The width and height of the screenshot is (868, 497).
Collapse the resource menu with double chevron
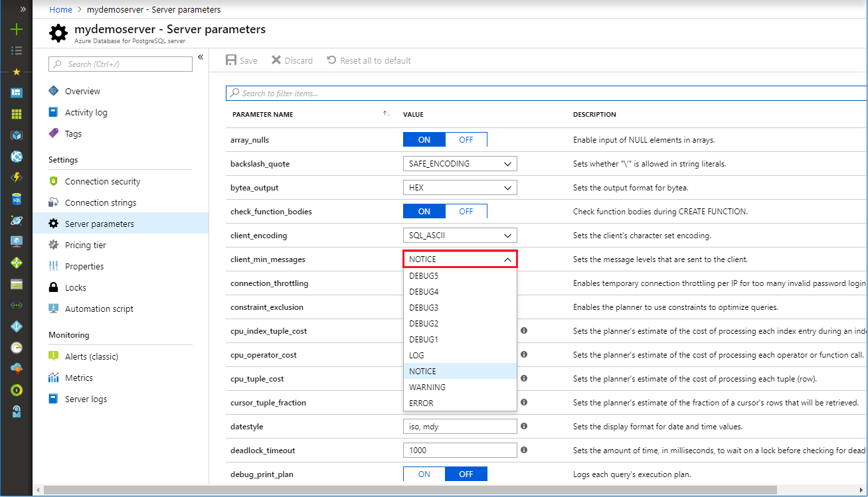pyautogui.click(x=201, y=57)
